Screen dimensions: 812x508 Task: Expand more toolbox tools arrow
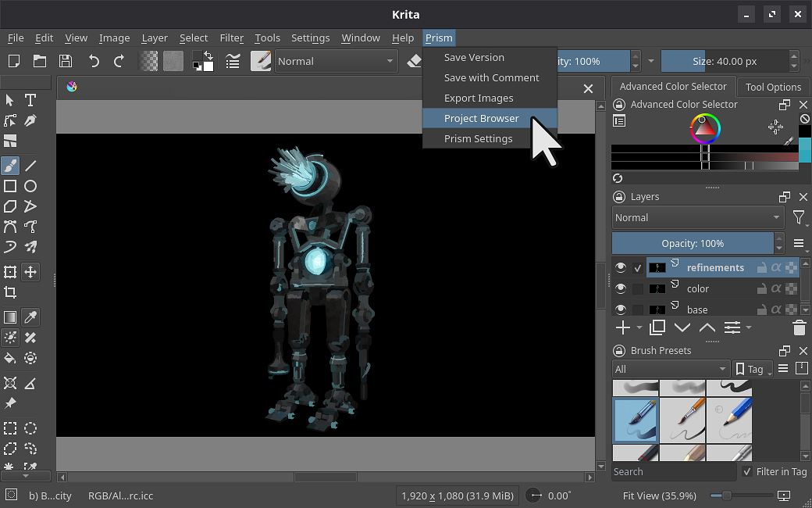click(25, 475)
